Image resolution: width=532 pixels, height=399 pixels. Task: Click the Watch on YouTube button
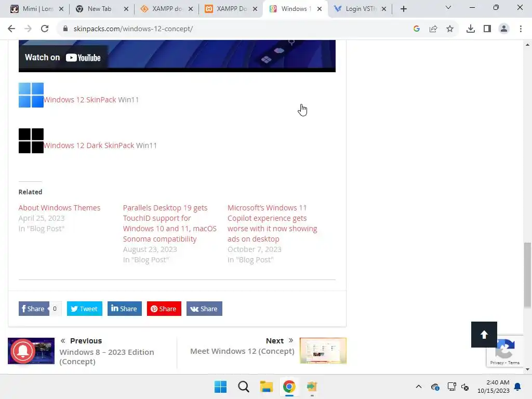pyautogui.click(x=63, y=57)
